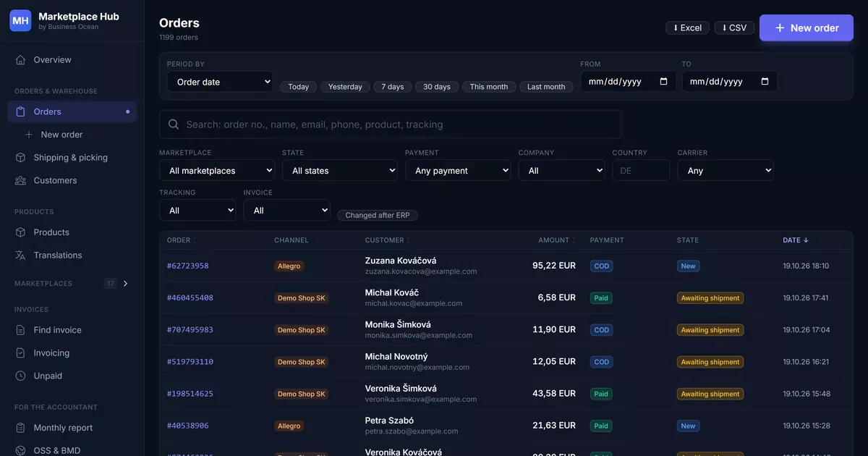Click the Overview home icon
The height and width of the screenshot is (456, 868).
tap(20, 60)
